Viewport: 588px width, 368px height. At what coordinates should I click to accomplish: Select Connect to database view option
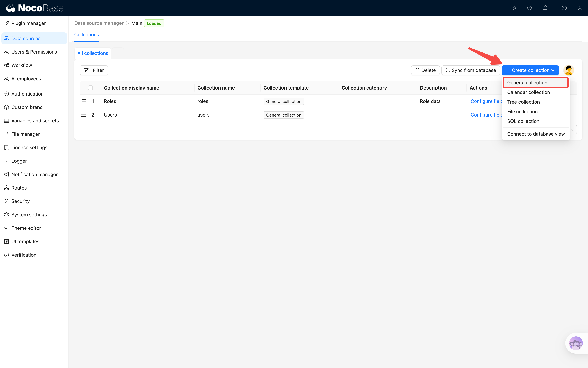tap(536, 134)
